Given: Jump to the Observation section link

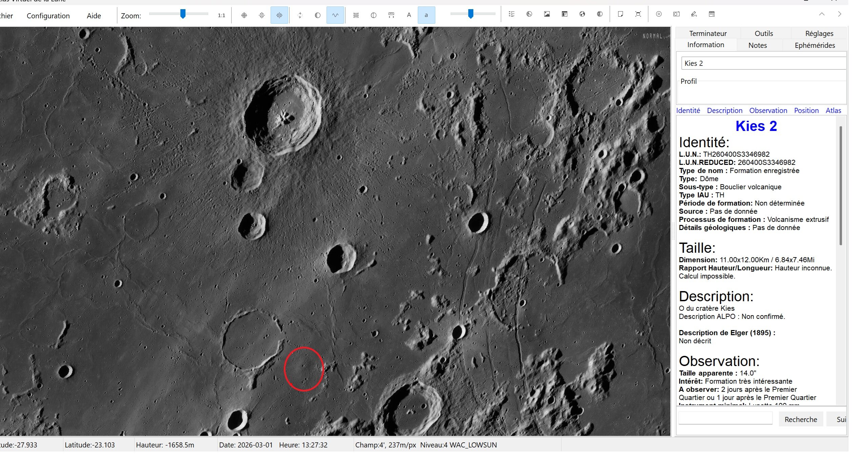Looking at the screenshot, I should click(768, 110).
